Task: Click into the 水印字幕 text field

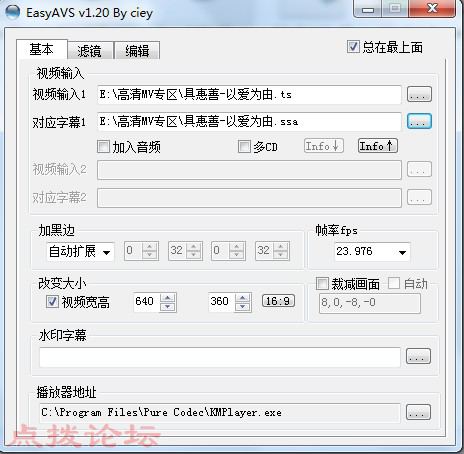Action: 220,357
